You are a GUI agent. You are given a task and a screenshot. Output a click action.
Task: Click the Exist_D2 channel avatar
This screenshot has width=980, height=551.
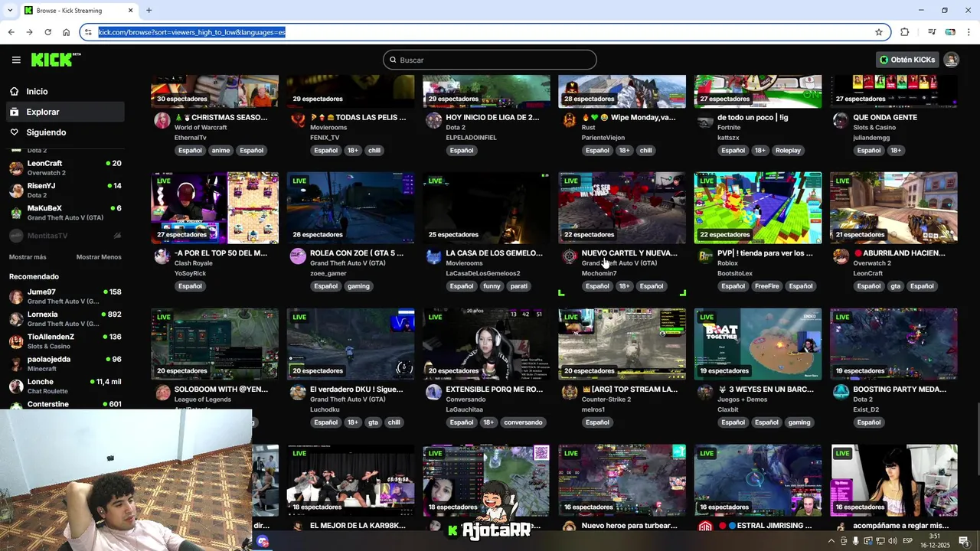point(841,392)
